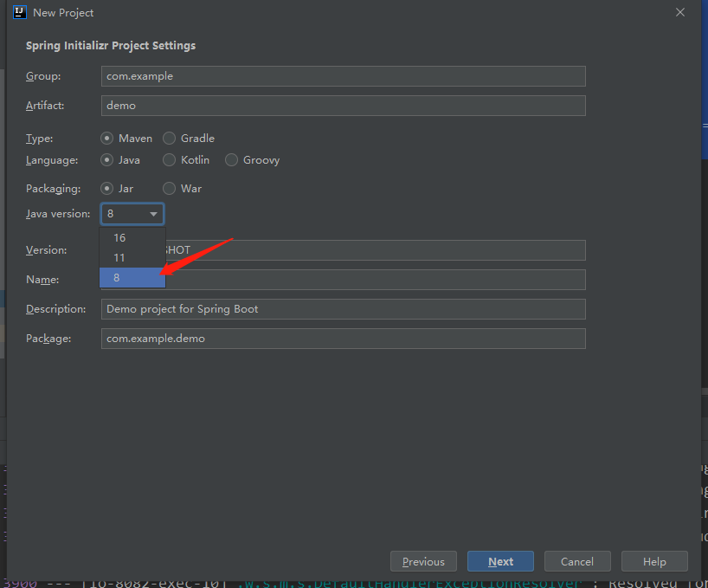
Task: Pick Java version 11 from the list
Action: pos(132,258)
